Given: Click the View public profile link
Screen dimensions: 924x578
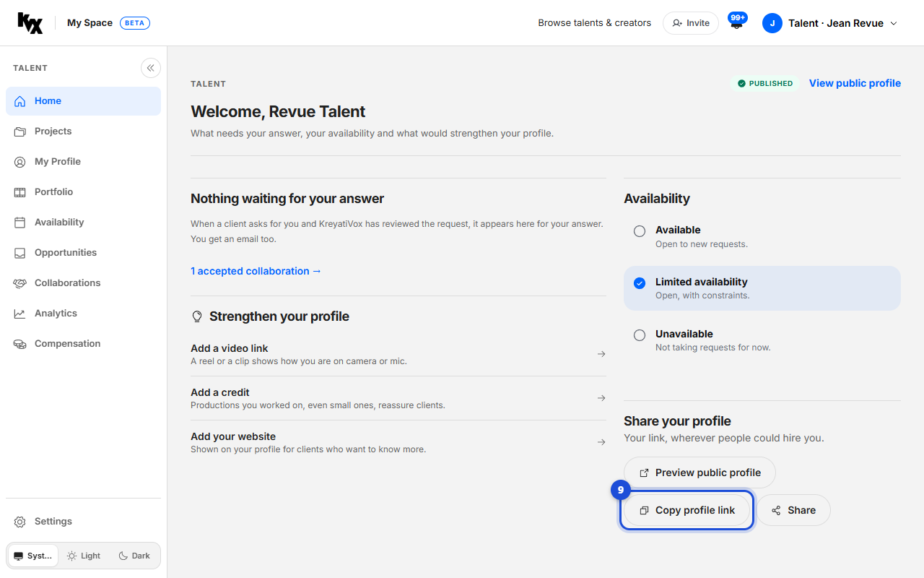Looking at the screenshot, I should tap(855, 83).
